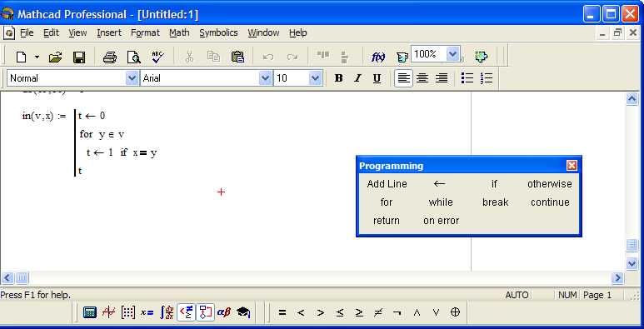Run the spelling check icon
The width and height of the screenshot is (644, 329).
[157, 57]
